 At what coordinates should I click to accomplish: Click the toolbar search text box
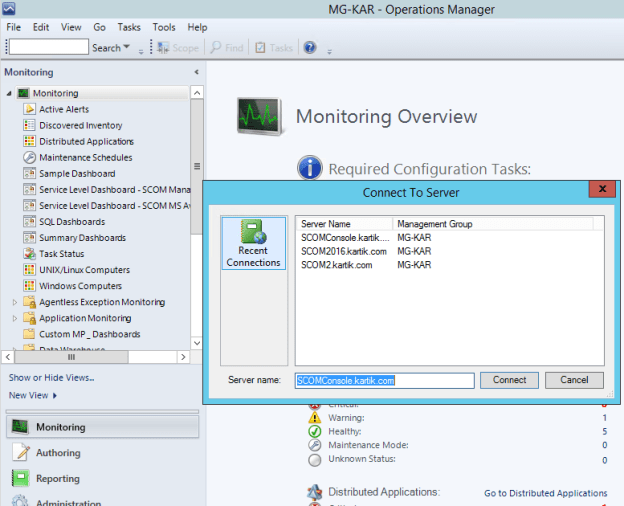(49, 47)
